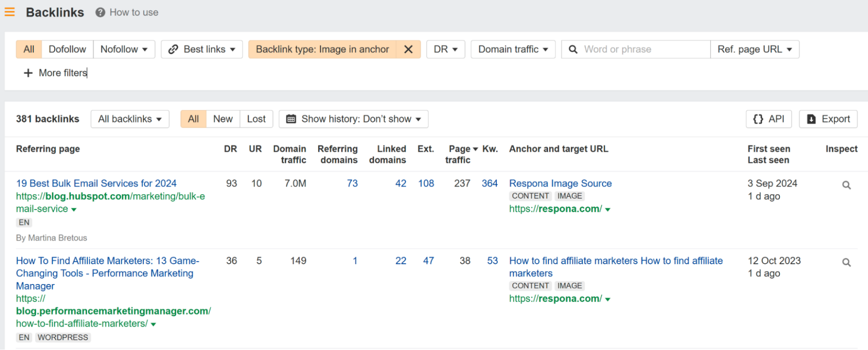Click the domain traffic value 7.0M
This screenshot has height=350, width=868.
point(295,183)
